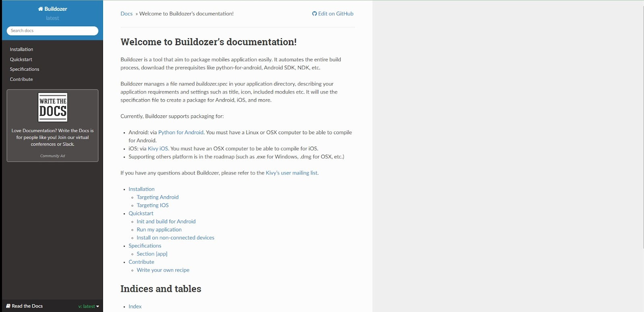The height and width of the screenshot is (312, 644).
Task: Open the Installation contents link
Action: (141, 189)
